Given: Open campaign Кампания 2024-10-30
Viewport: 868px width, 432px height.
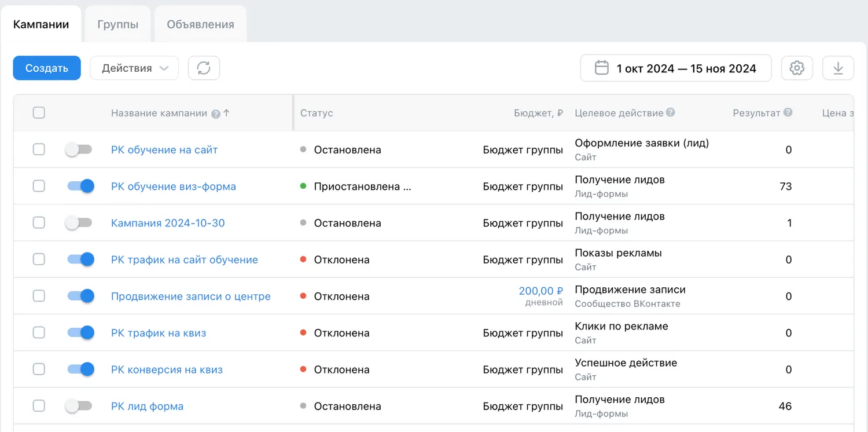Looking at the screenshot, I should [x=168, y=223].
